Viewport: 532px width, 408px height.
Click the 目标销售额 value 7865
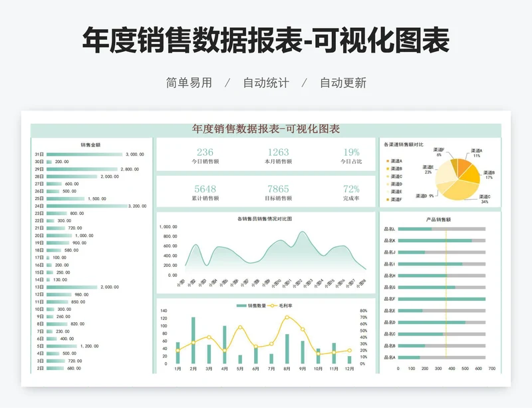coord(278,189)
